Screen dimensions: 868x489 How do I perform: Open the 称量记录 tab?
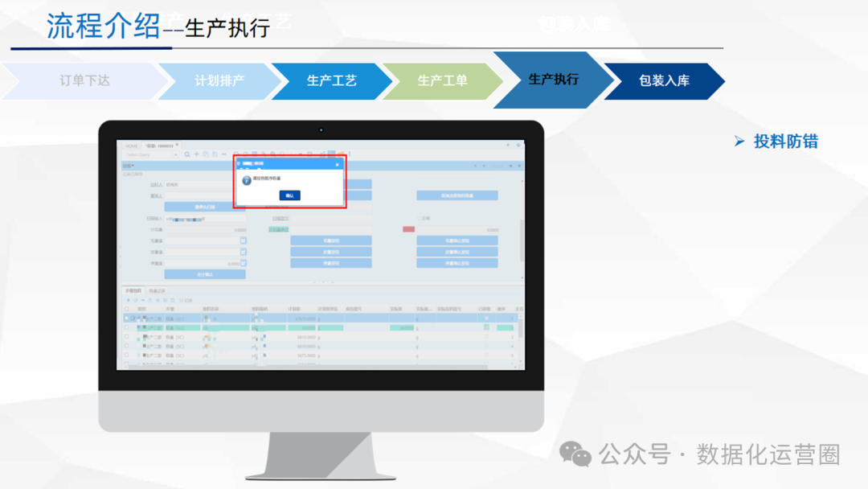click(x=158, y=290)
